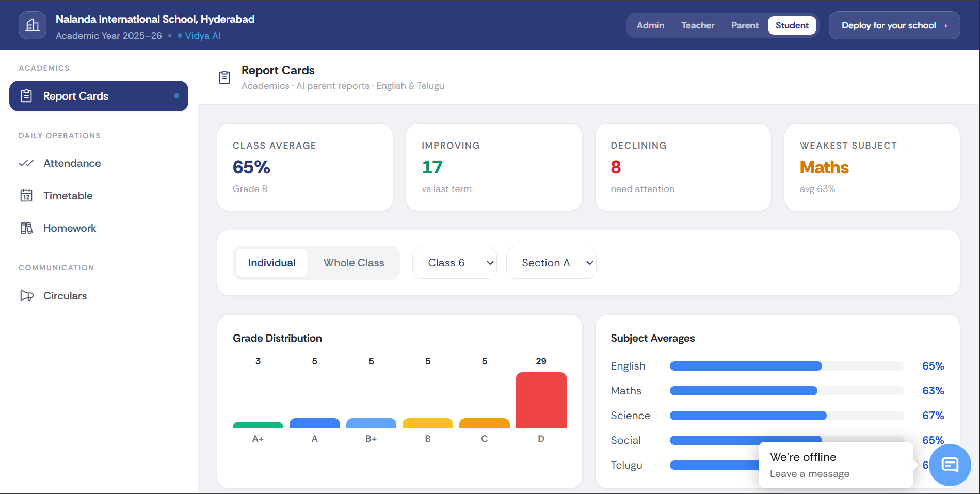Click the Circulars megaphone icon
The width and height of the screenshot is (980, 494).
click(x=26, y=296)
